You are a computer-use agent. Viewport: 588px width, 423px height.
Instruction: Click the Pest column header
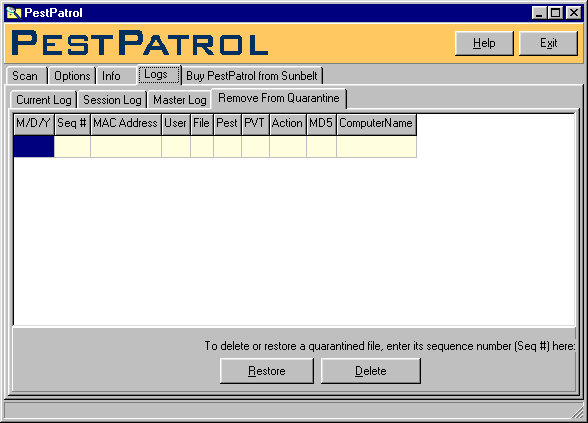point(227,123)
